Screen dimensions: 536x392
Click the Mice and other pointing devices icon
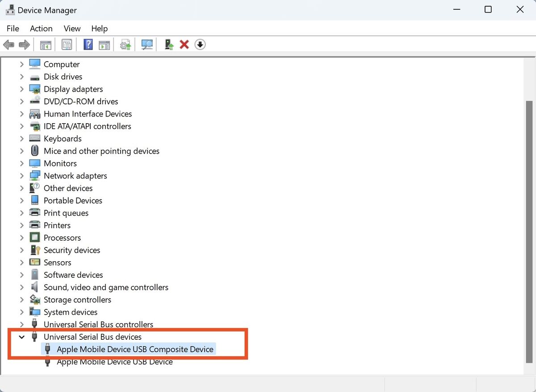pos(34,151)
